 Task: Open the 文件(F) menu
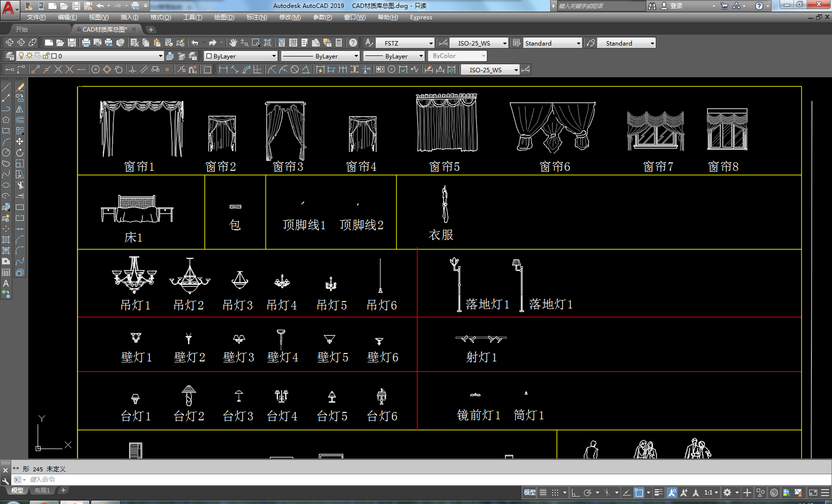click(37, 17)
